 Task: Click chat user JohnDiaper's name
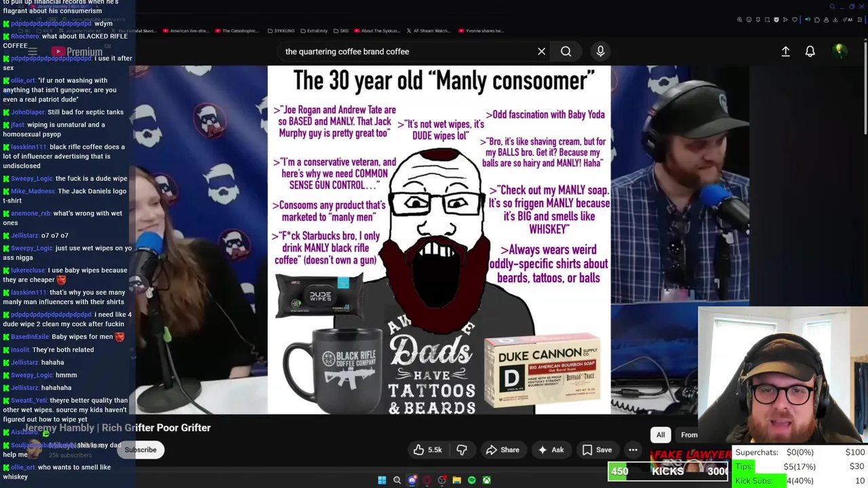(28, 112)
